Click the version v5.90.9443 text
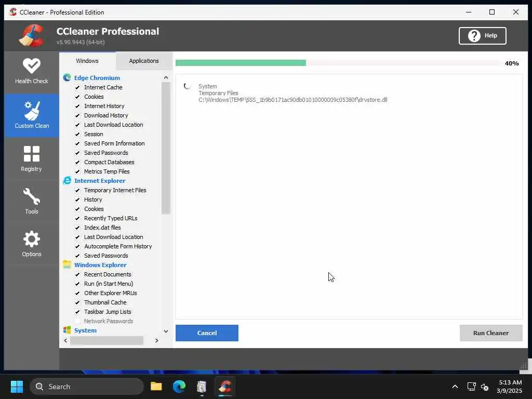Image resolution: width=532 pixels, height=399 pixels. [x=81, y=42]
